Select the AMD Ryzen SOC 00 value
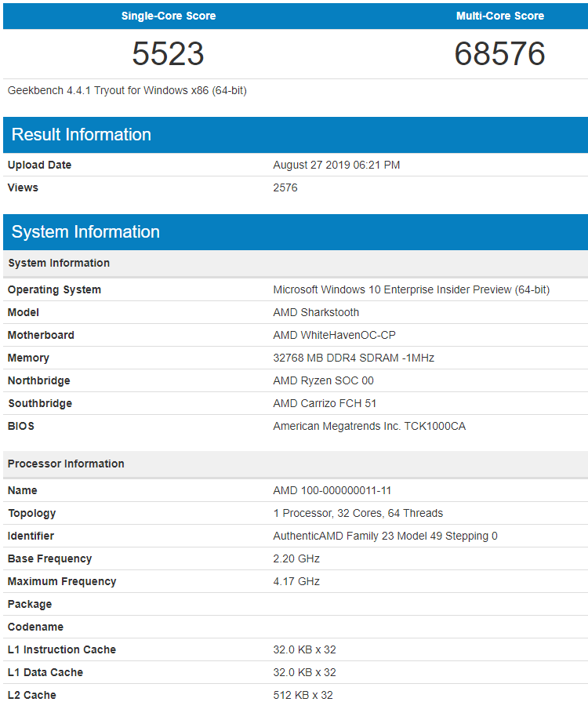The image size is (588, 702). pyautogui.click(x=323, y=381)
